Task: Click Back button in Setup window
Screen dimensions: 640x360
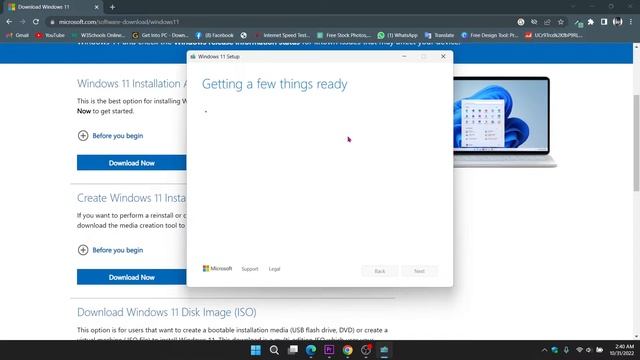Action: (x=380, y=271)
